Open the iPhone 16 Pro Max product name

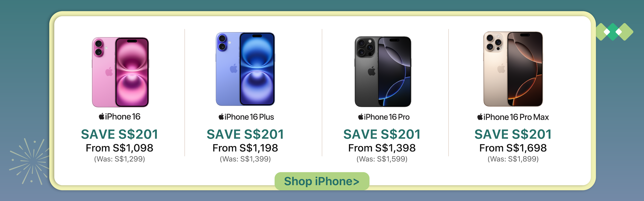516,117
